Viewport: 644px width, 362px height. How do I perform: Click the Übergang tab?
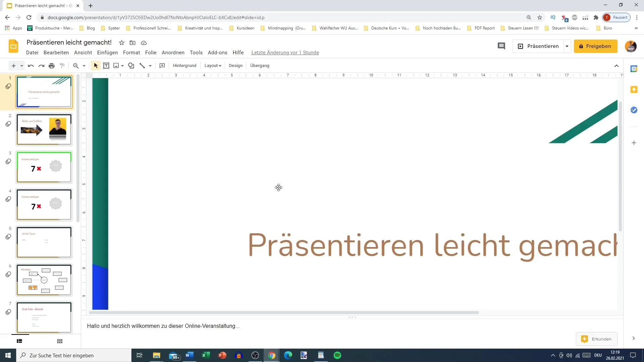click(261, 65)
